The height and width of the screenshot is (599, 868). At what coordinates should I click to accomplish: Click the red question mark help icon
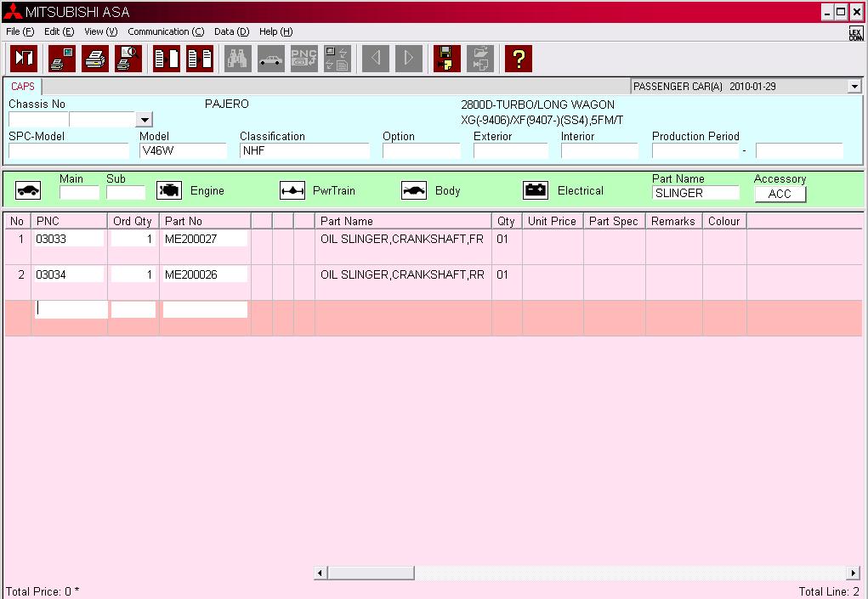click(518, 59)
